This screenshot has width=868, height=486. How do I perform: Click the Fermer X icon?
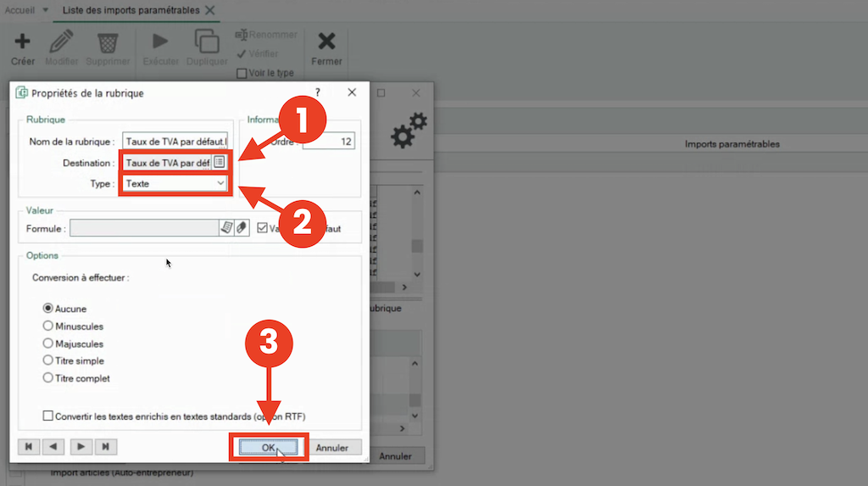coord(326,41)
